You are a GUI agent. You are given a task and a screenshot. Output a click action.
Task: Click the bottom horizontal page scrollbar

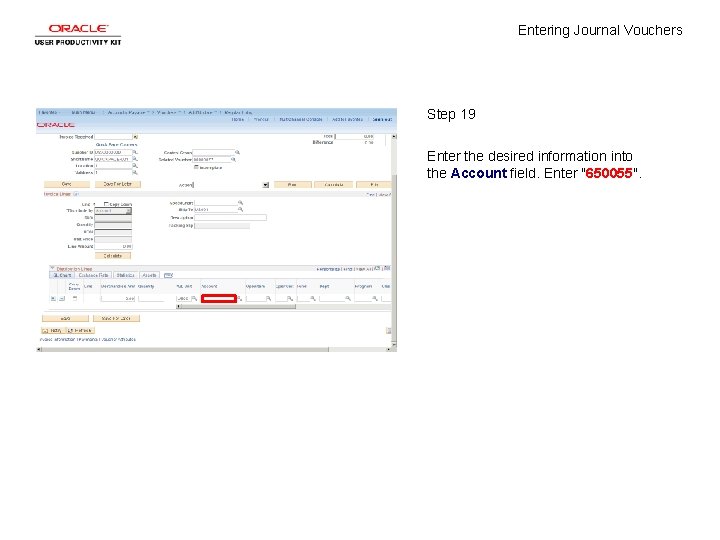(x=216, y=349)
